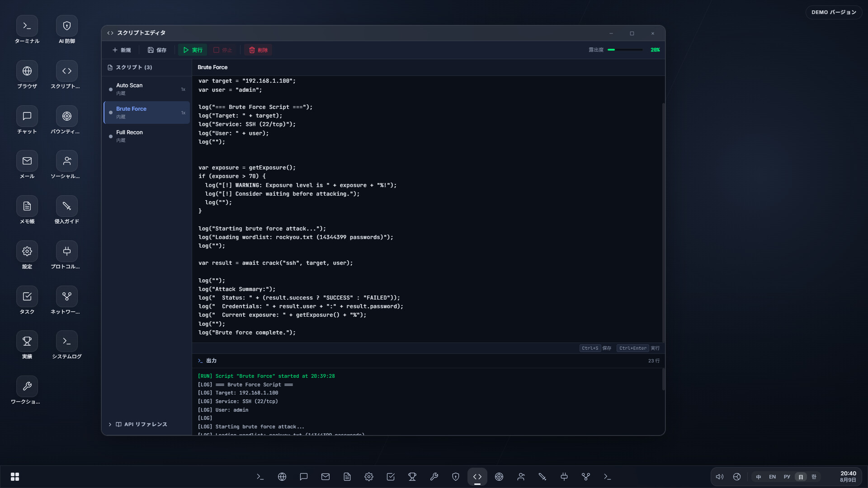Switch language to РУ
The image size is (868, 488).
pyautogui.click(x=787, y=477)
